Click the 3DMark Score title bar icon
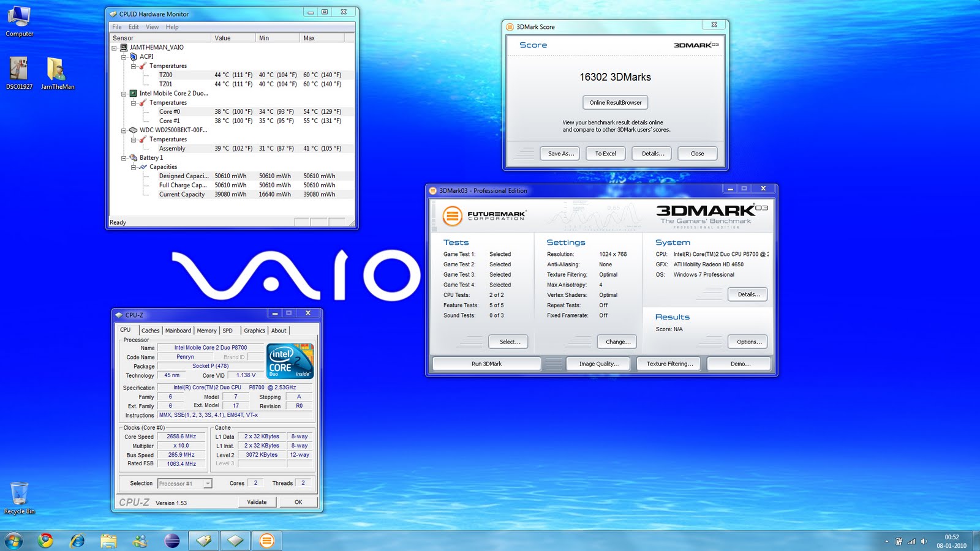Screen dimensions: 980x551 (x=510, y=27)
